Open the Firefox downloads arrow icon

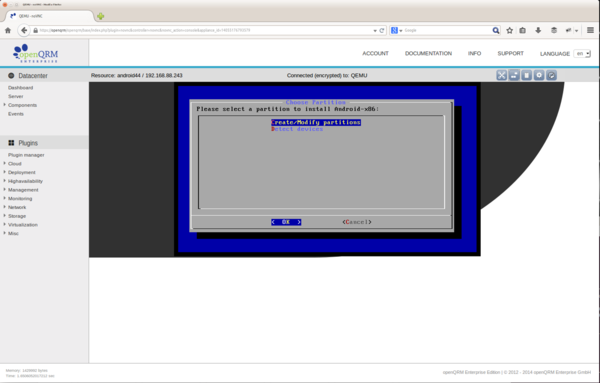[538, 30]
